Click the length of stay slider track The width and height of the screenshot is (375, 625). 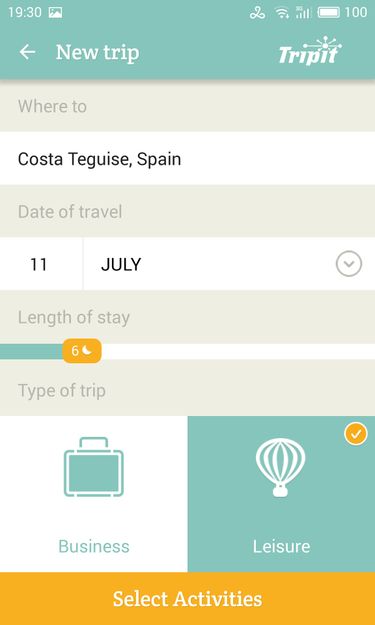click(187, 351)
